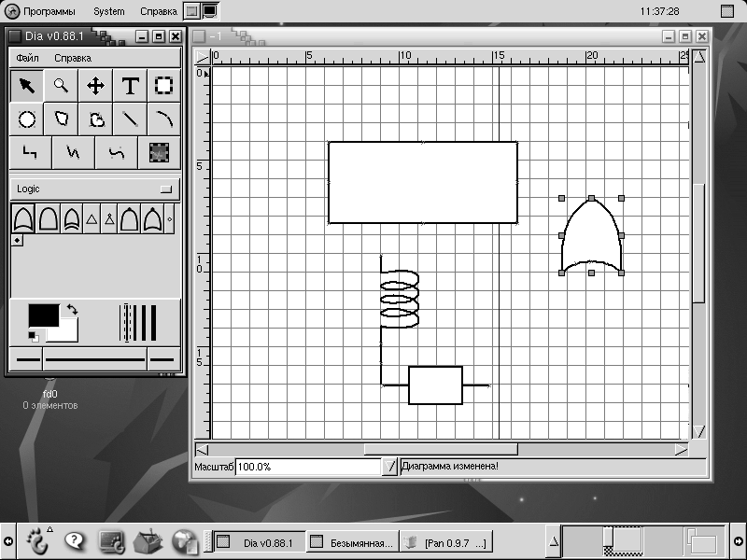
Task: Select the Magnify zoom tool
Action: [x=61, y=86]
